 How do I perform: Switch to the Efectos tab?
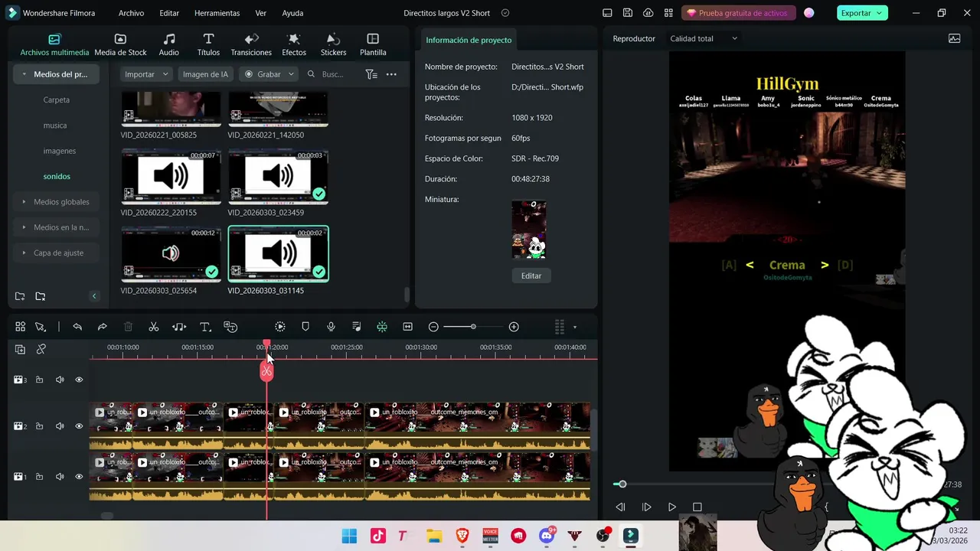click(294, 44)
